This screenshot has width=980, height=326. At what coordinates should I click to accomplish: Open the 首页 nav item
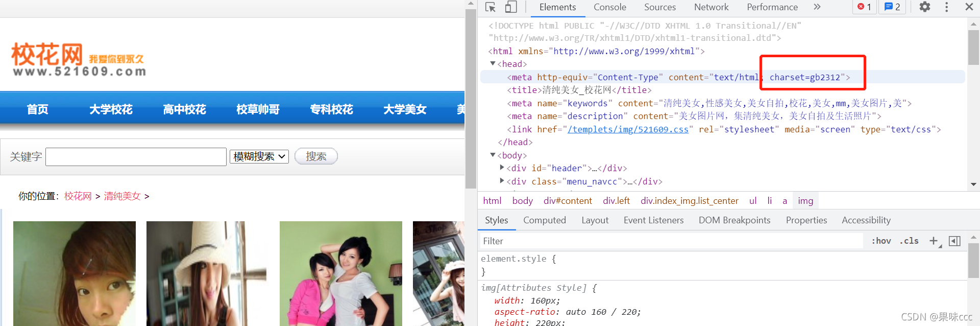[38, 109]
